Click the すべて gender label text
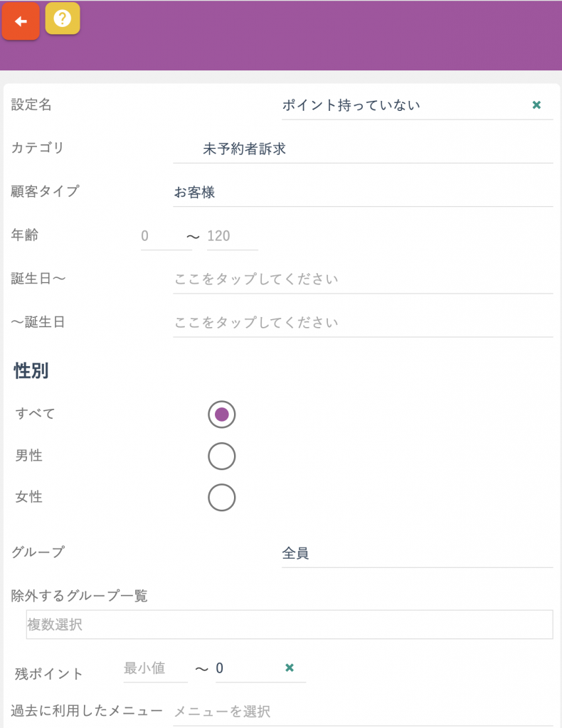The height and width of the screenshot is (728, 562). [x=36, y=414]
